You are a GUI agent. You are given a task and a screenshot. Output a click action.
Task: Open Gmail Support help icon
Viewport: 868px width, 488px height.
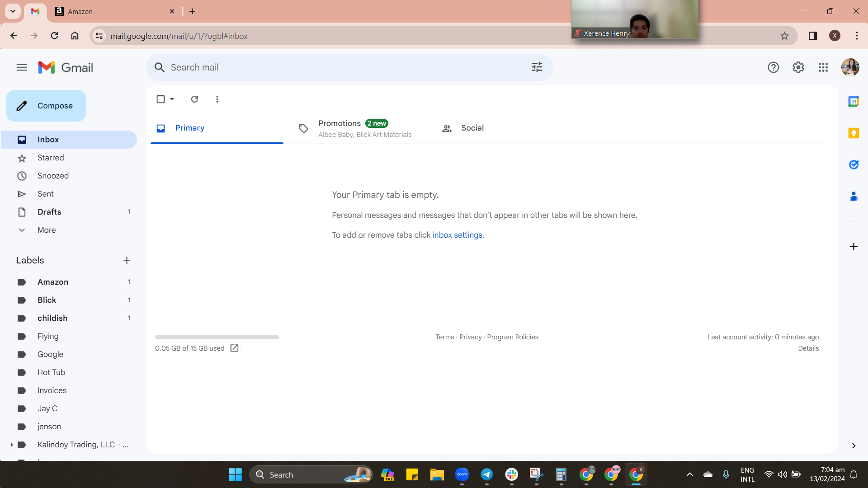click(773, 67)
